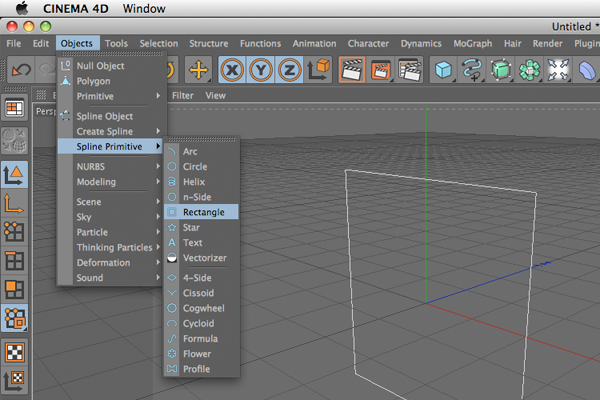Click the Make Editable sphere icon
The image size is (600, 400).
point(15,140)
